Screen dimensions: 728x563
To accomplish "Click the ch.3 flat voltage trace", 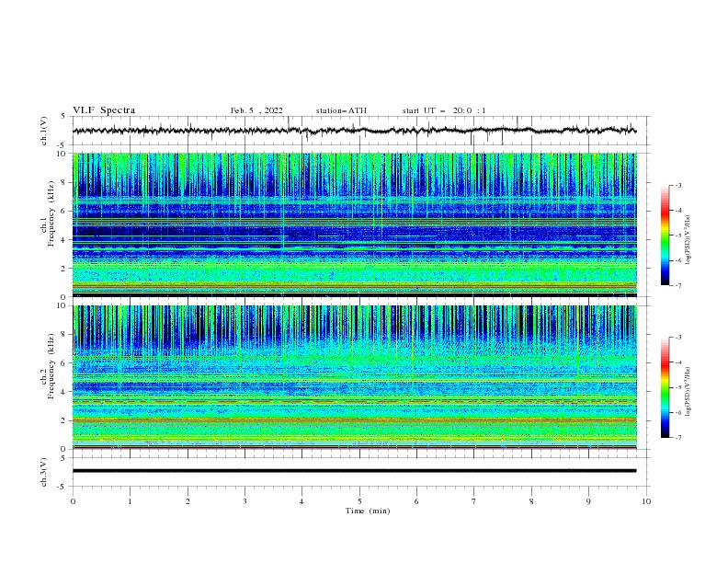I will (354, 471).
